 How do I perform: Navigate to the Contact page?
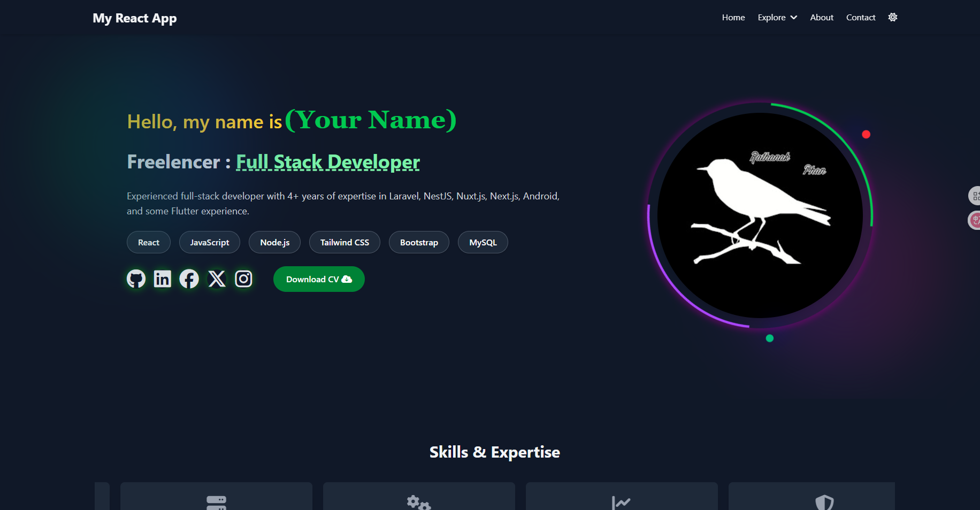pos(860,17)
